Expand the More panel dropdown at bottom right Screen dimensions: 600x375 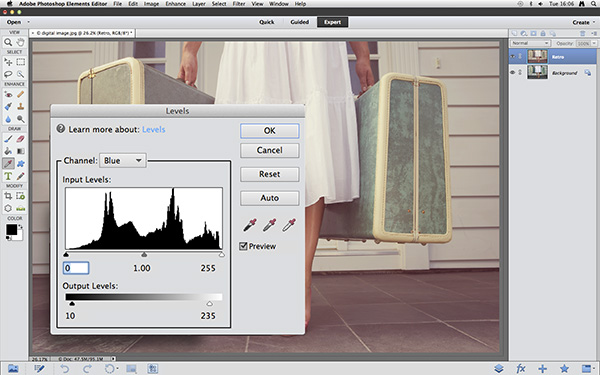tap(594, 368)
